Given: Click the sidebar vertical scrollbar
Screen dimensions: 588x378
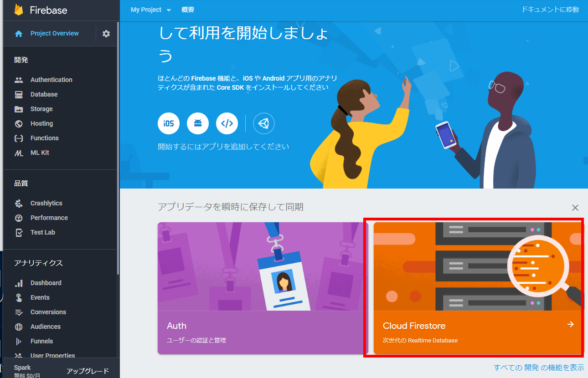Looking at the screenshot, I should point(118,148).
